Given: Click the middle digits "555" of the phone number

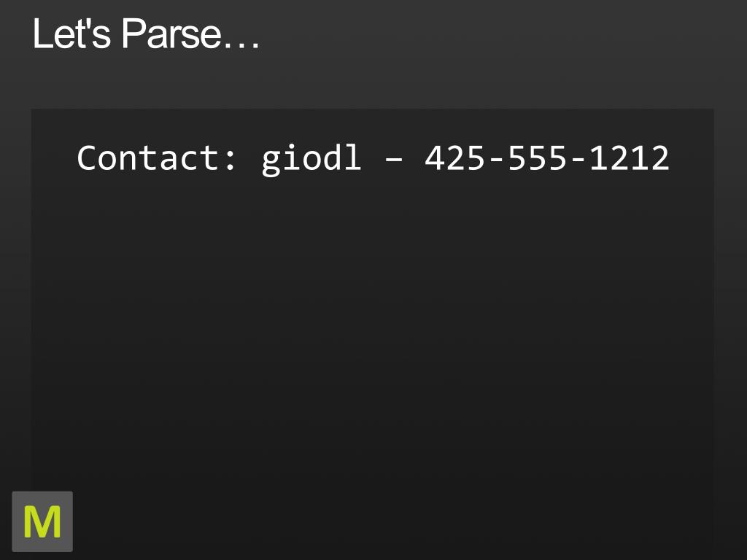Looking at the screenshot, I should [538, 158].
